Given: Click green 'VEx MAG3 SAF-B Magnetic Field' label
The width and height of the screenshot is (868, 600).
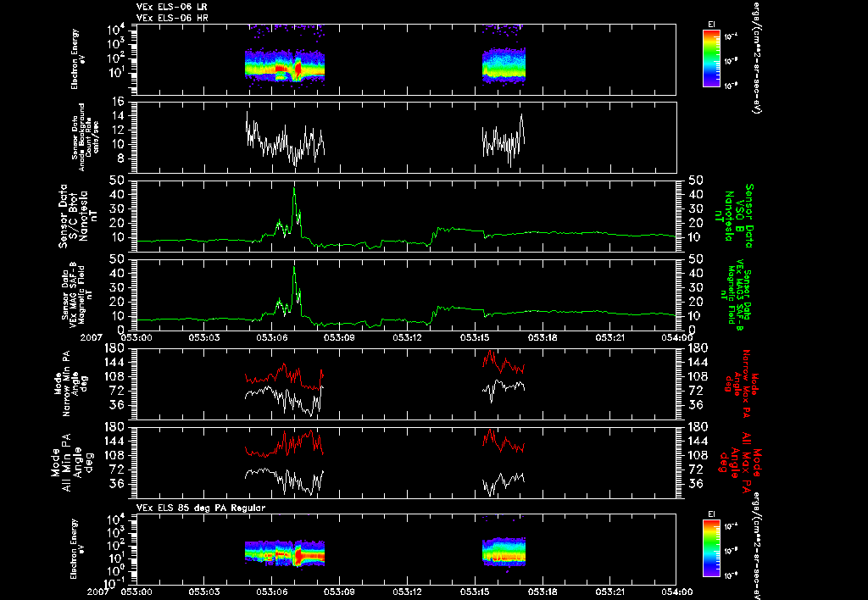Looking at the screenshot, I should [x=737, y=294].
